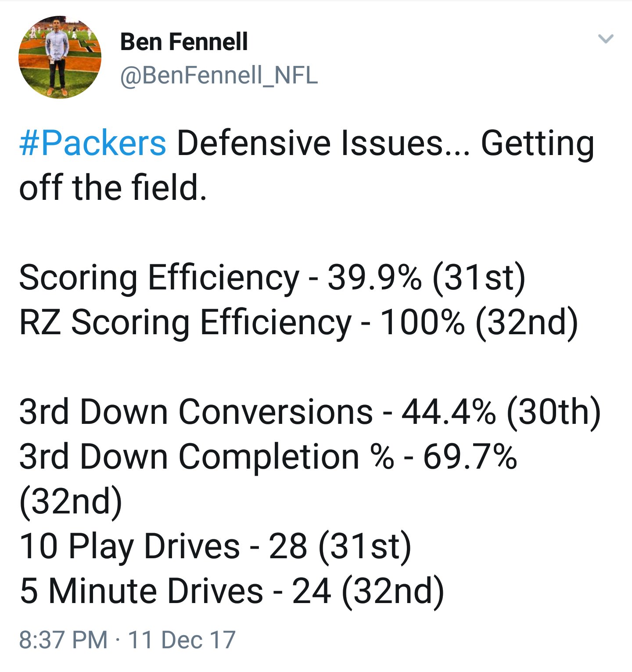
Task: Click the 69.7% value
Action: pos(470,457)
